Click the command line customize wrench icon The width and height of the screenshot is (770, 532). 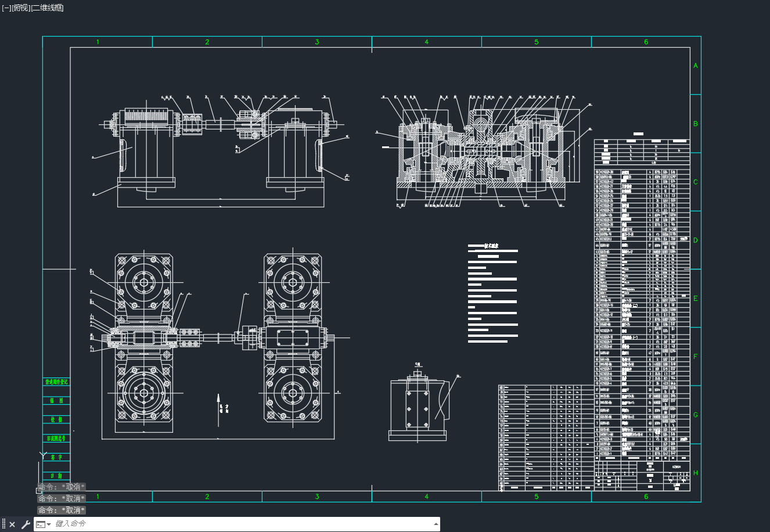(26, 524)
